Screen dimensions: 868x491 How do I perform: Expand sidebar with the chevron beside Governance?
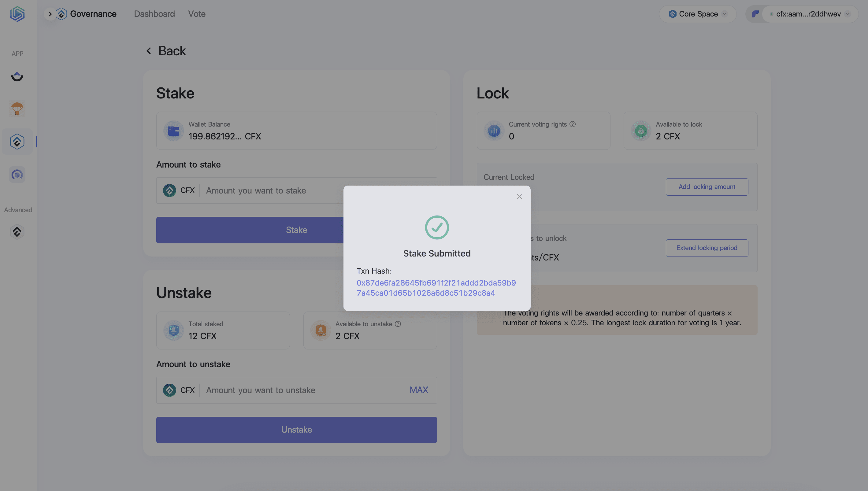(50, 14)
